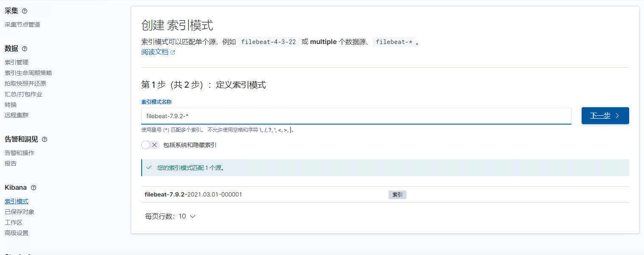Screen dimensions: 644x255
Task: Click external link icon beside 阅读文档
Action: 173,53
